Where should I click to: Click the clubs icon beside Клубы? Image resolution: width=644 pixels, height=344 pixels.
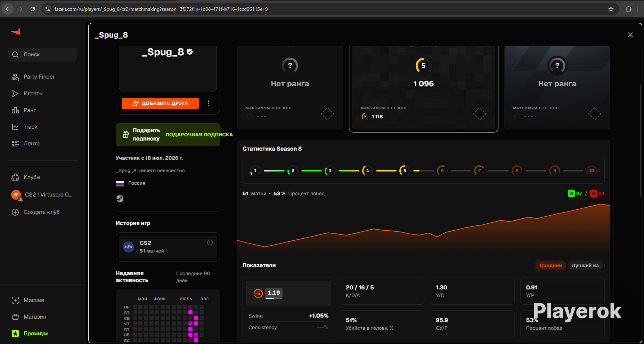(15, 177)
